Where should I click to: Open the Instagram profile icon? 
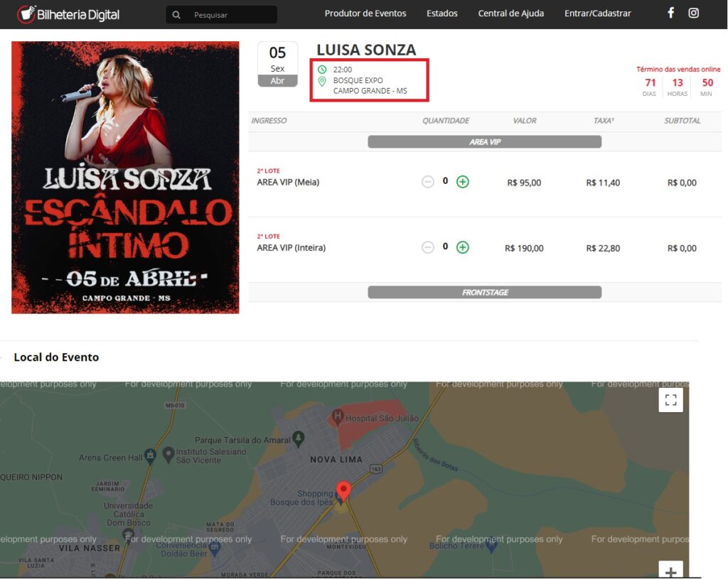pos(693,13)
